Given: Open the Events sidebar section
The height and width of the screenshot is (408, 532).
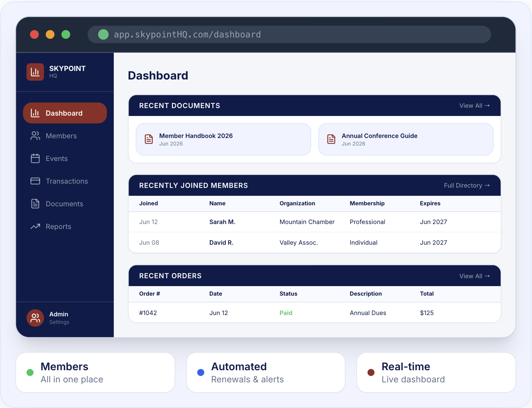Looking at the screenshot, I should point(65,158).
